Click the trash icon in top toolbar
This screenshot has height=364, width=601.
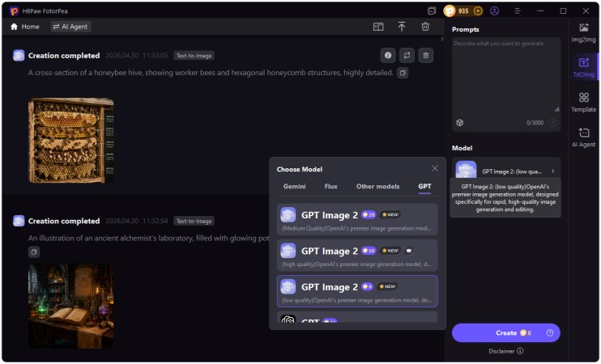point(425,27)
